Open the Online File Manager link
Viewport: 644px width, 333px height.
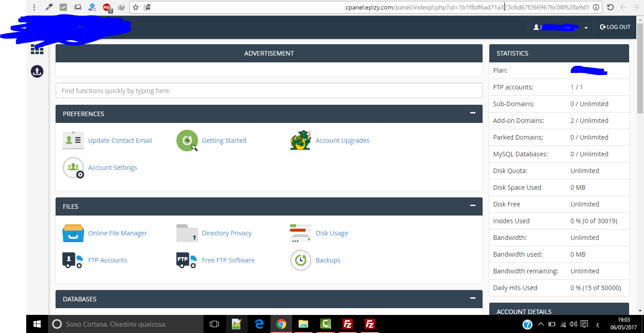pyautogui.click(x=118, y=233)
